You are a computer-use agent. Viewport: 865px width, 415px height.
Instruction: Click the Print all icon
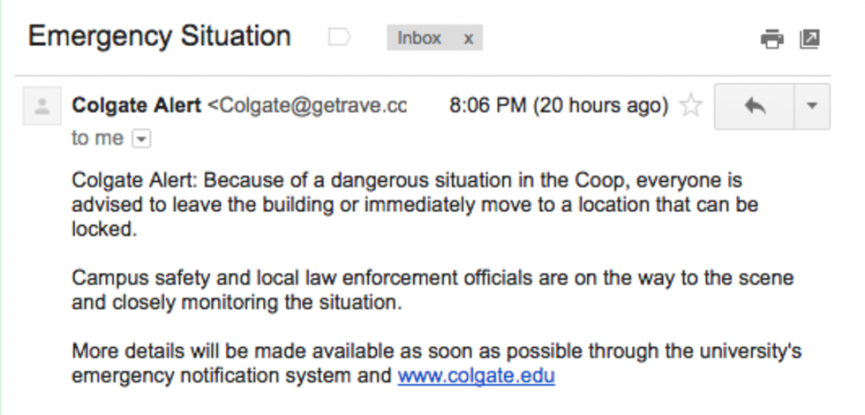click(x=772, y=39)
